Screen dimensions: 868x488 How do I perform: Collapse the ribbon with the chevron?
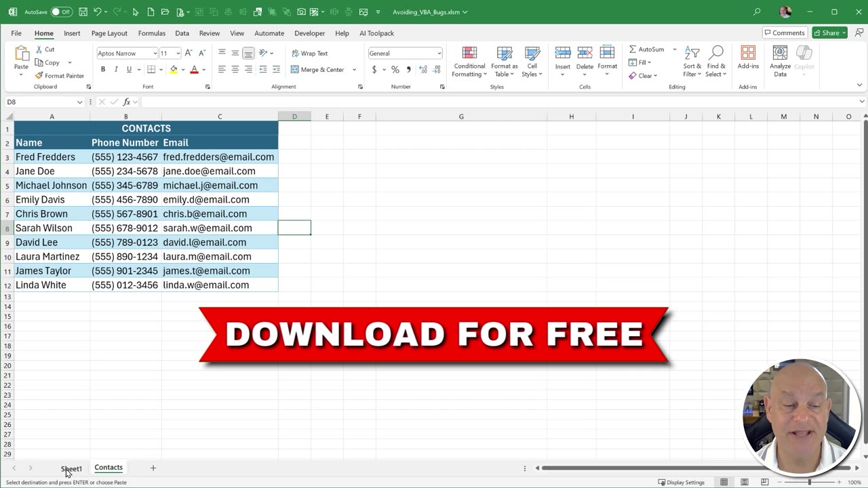(860, 85)
